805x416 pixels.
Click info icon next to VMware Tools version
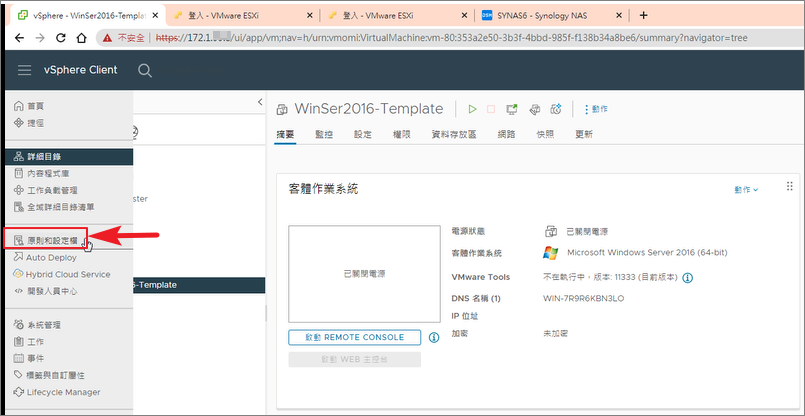tap(687, 277)
